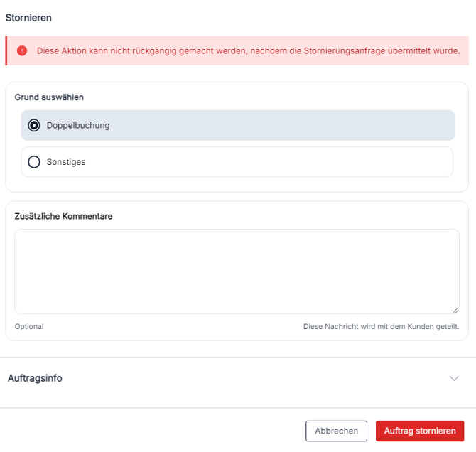Expand the Auftragsinfo section heading
476x452 pixels.
35,378
